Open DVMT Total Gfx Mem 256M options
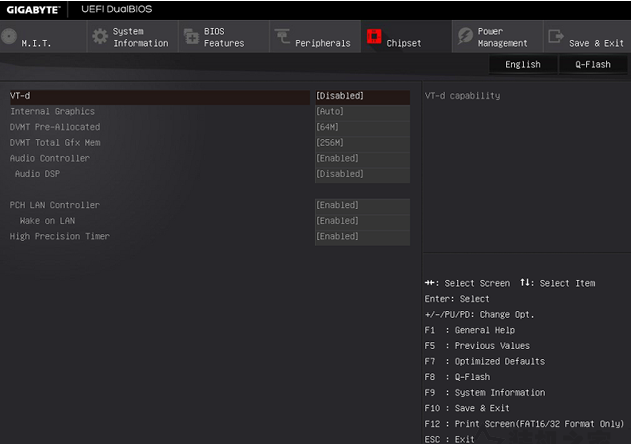 tap(361, 143)
